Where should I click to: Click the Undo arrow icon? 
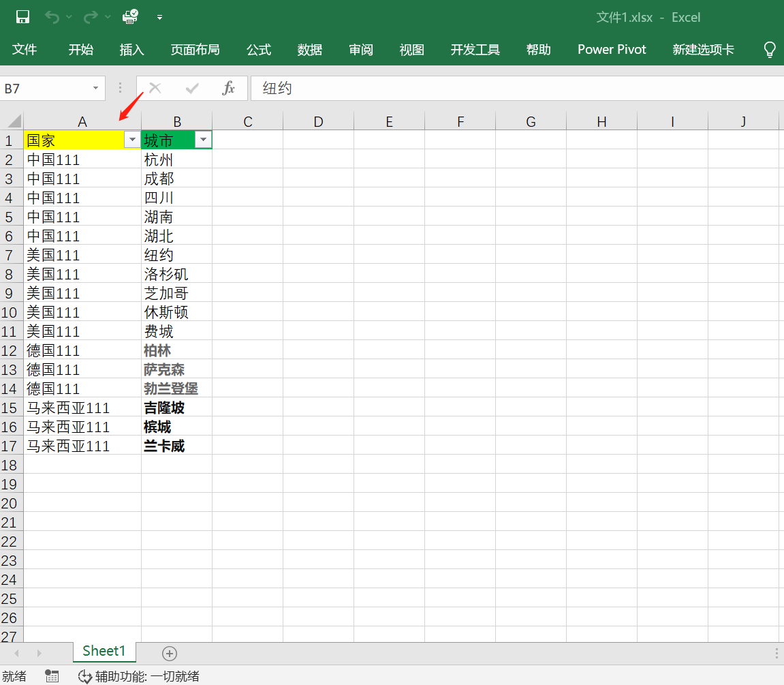[x=52, y=17]
